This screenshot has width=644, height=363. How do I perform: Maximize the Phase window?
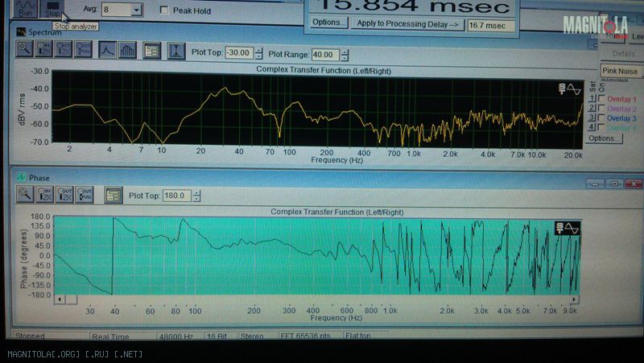pos(614,184)
